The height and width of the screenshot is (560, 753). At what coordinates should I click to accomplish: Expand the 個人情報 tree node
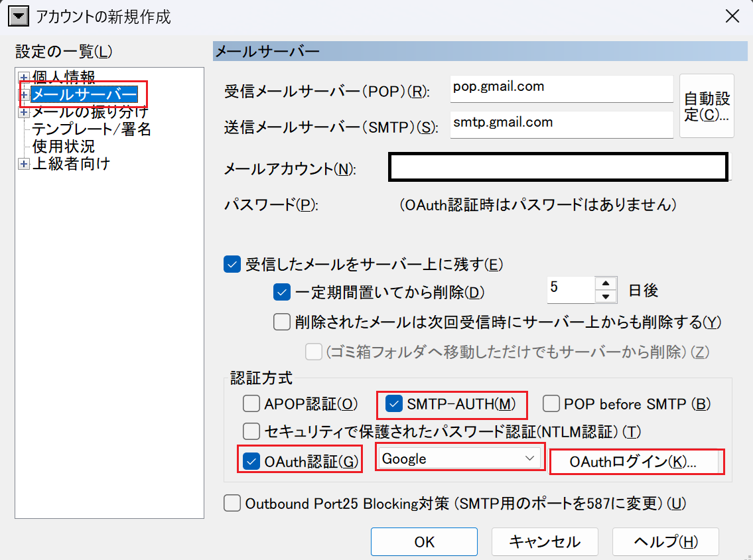coord(24,78)
